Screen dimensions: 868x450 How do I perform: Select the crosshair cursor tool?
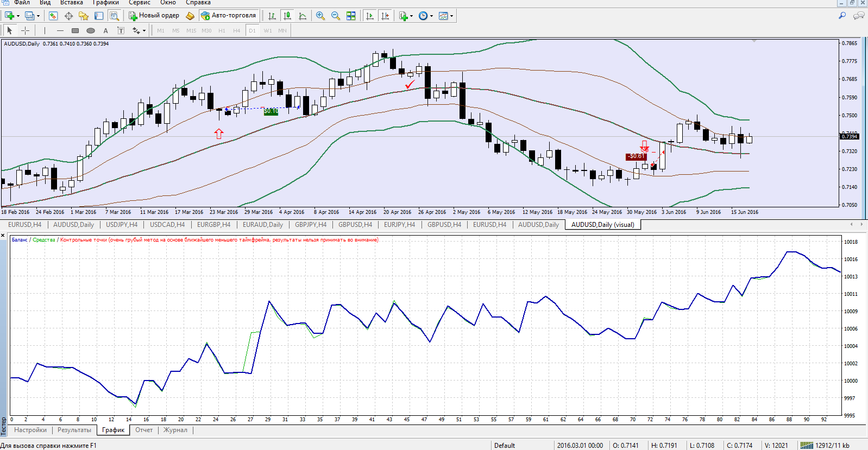click(x=26, y=30)
